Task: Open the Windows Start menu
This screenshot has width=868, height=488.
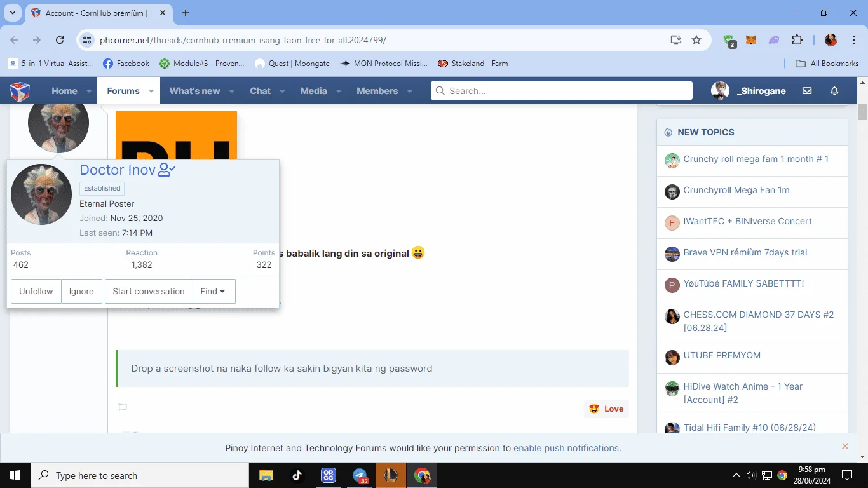Action: coord(15,475)
